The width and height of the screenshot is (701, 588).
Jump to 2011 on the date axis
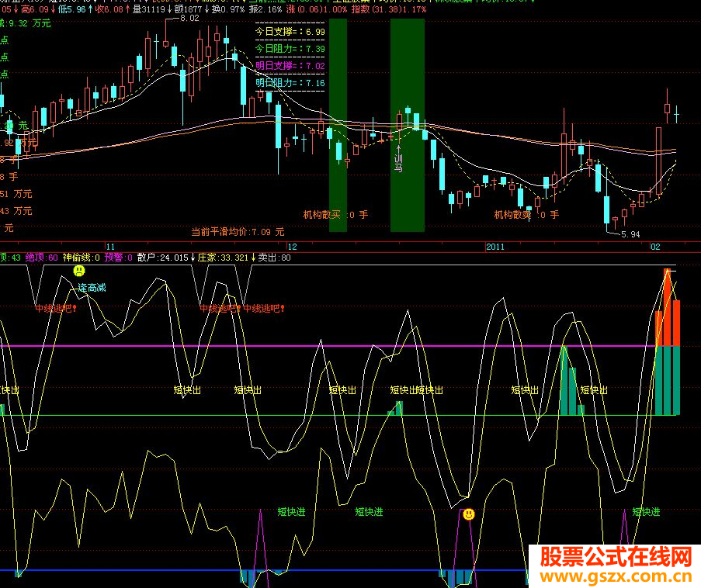tap(495, 247)
